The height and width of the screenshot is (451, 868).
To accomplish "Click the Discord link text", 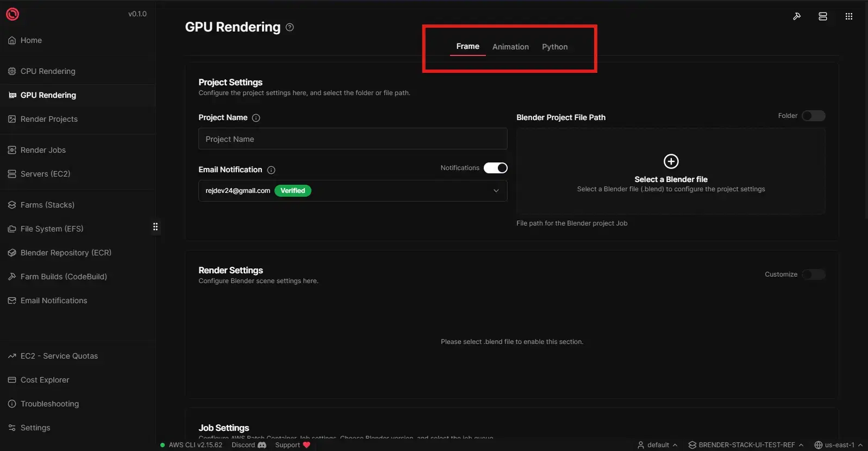I will 243,445.
